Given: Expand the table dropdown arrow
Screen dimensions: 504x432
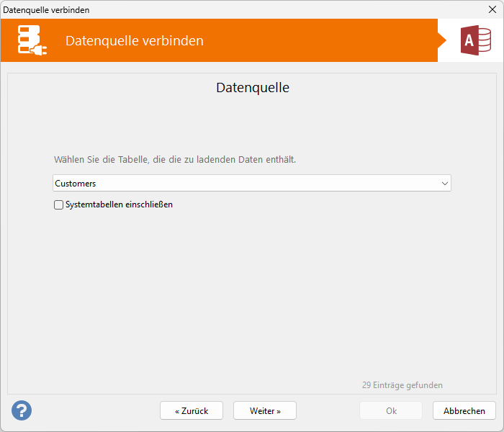Looking at the screenshot, I should click(x=444, y=184).
